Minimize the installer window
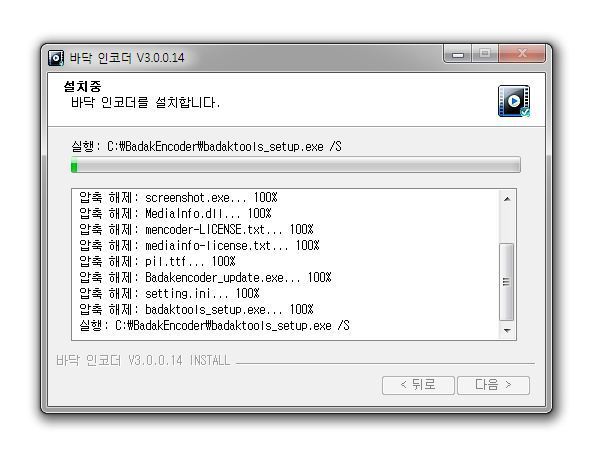 click(458, 54)
